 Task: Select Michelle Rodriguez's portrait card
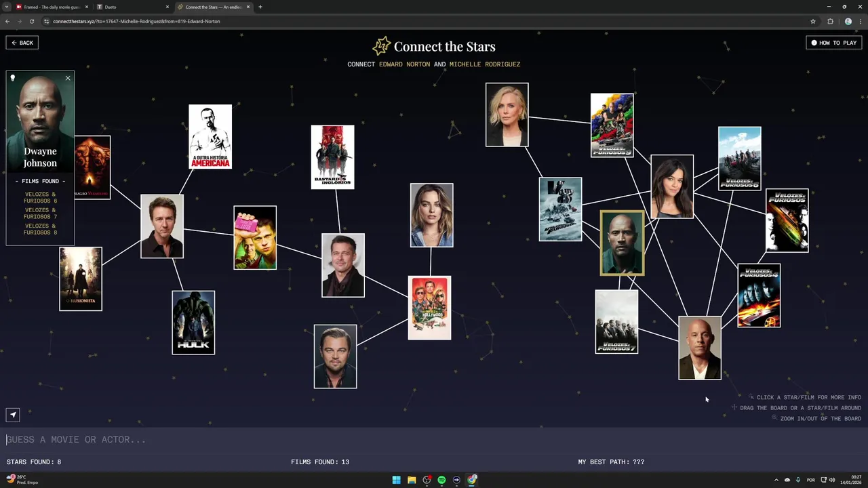pos(672,186)
